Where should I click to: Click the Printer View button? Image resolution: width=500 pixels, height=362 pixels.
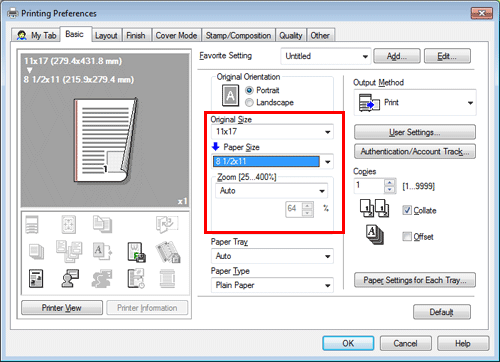point(62,308)
